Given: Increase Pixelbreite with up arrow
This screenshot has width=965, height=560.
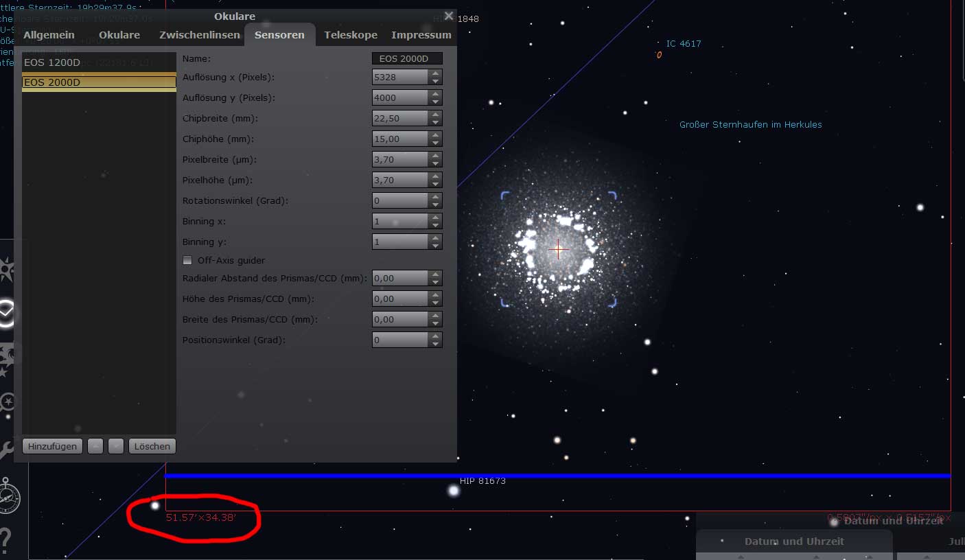Looking at the screenshot, I should [435, 156].
